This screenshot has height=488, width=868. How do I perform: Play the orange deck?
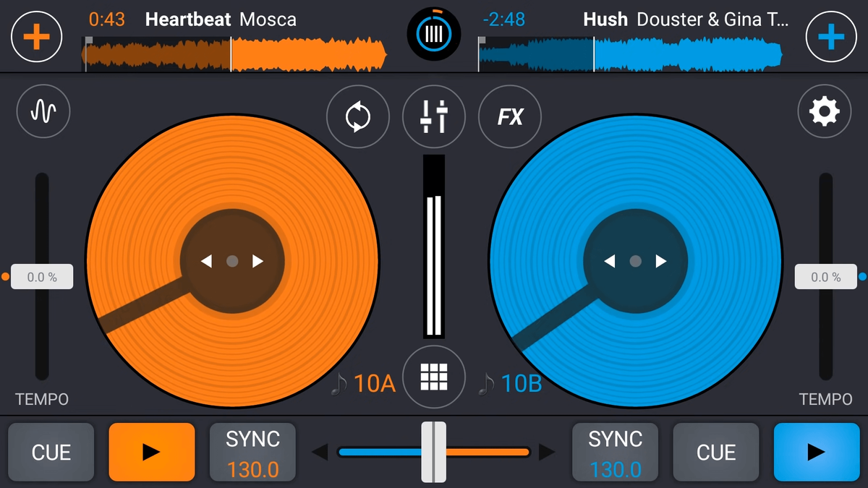(152, 452)
